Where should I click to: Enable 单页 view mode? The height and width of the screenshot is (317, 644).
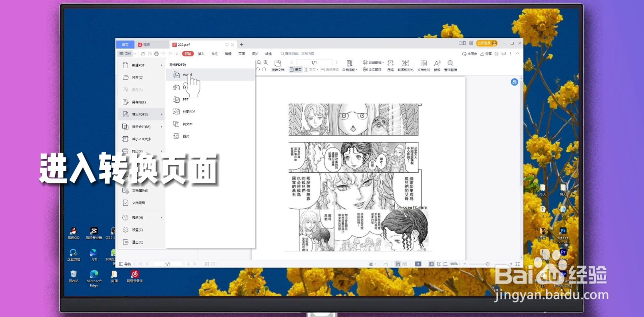(x=296, y=70)
